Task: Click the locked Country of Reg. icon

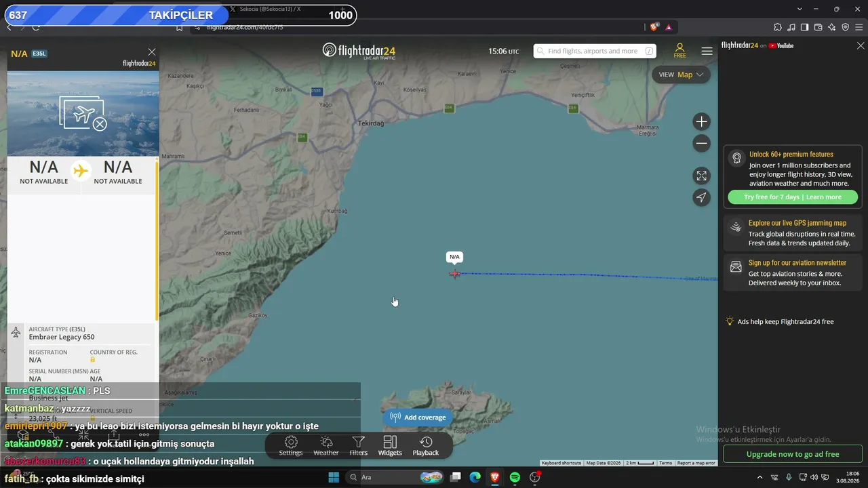Action: tap(93, 360)
